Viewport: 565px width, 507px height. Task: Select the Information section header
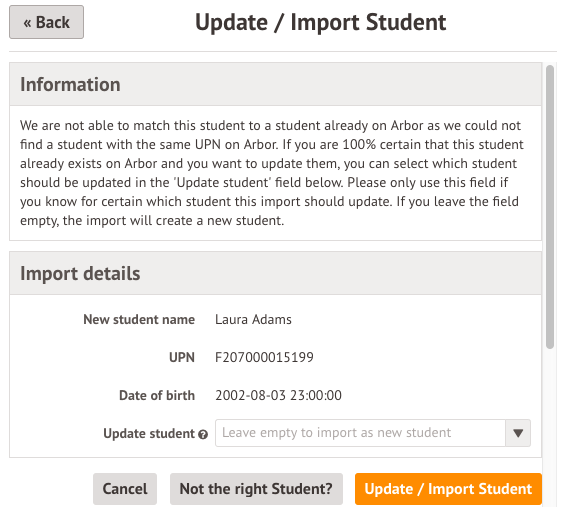(275, 84)
